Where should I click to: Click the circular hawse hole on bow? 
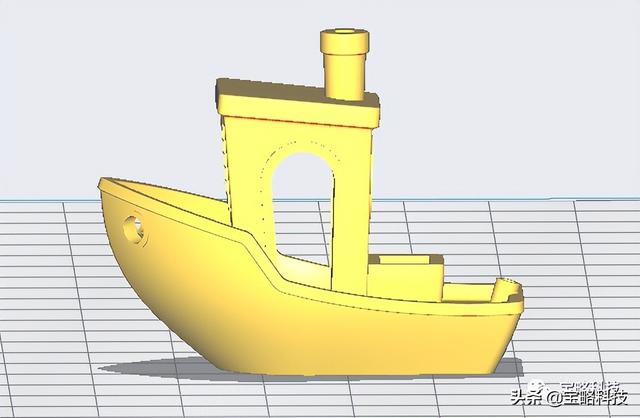click(x=131, y=227)
